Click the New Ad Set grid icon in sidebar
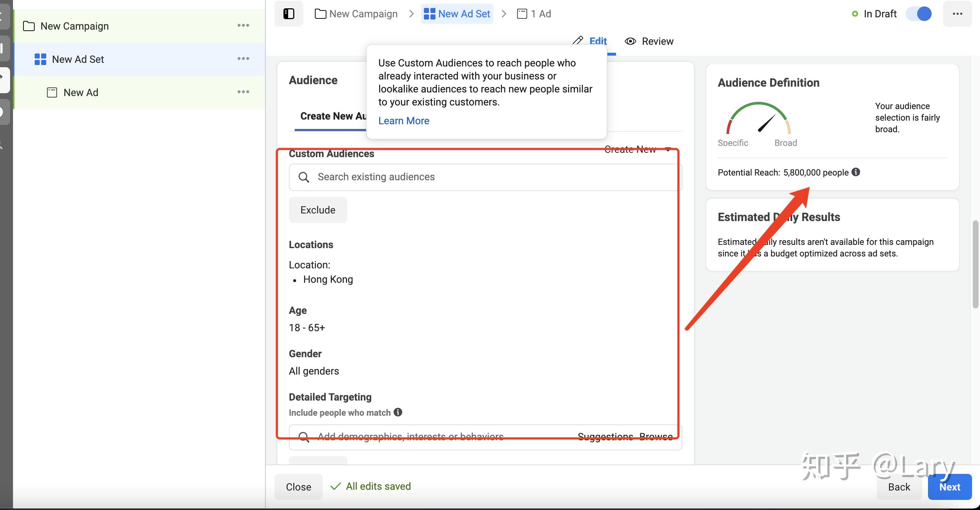Viewport: 980px width, 510px height. (40, 59)
